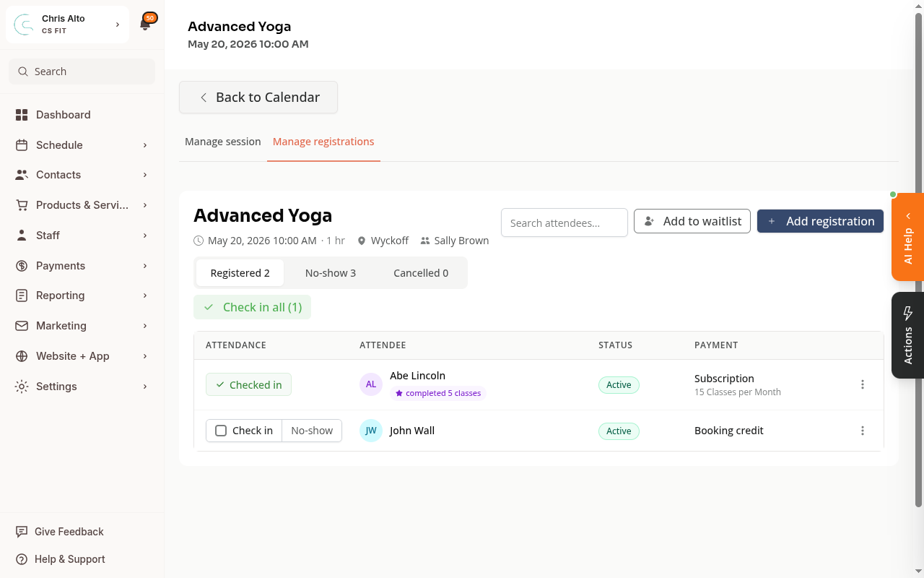Click Active status for John Wall
Viewport: 924px width, 578px height.
point(619,431)
